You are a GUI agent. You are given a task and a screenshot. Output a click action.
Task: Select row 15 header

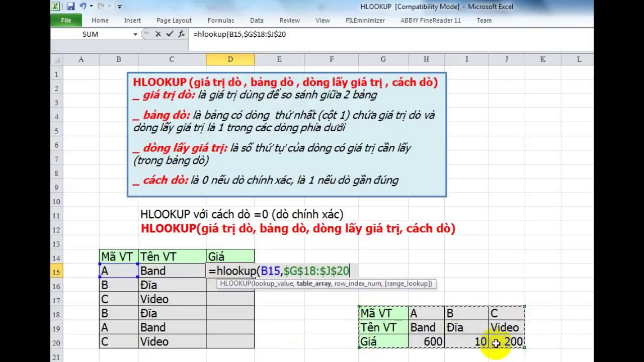point(57,272)
